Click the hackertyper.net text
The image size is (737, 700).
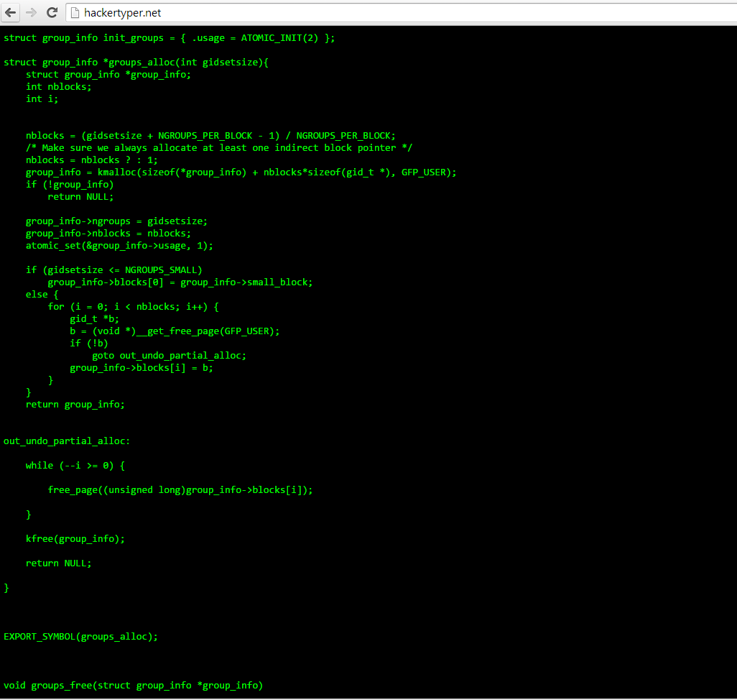122,12
